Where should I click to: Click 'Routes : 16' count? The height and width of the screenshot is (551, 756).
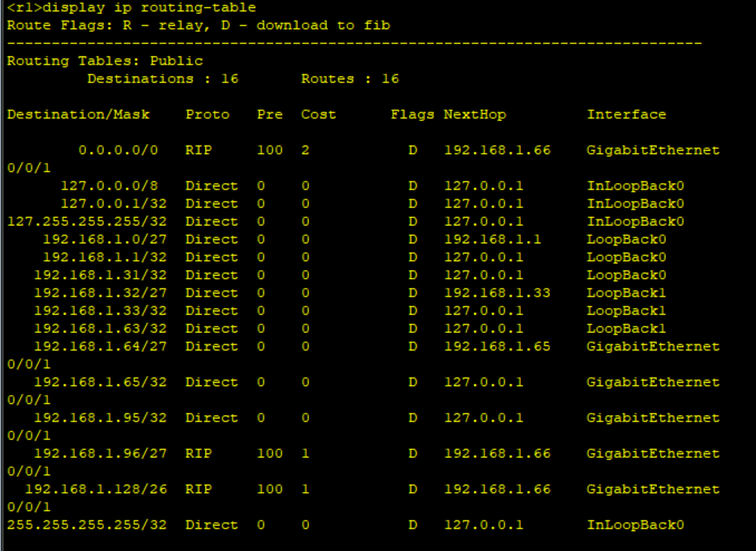pos(350,79)
